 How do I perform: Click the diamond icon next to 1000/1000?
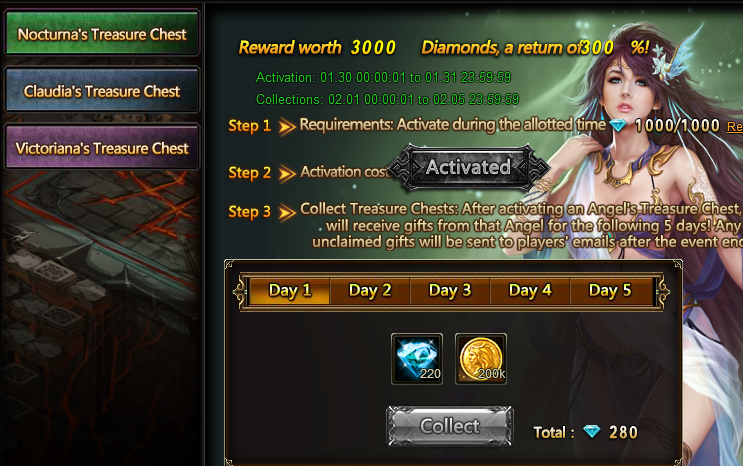coord(618,126)
